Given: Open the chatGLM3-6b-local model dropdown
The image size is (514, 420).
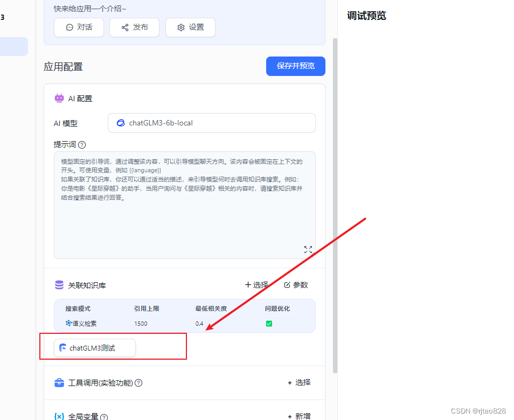Looking at the screenshot, I should click(x=211, y=123).
